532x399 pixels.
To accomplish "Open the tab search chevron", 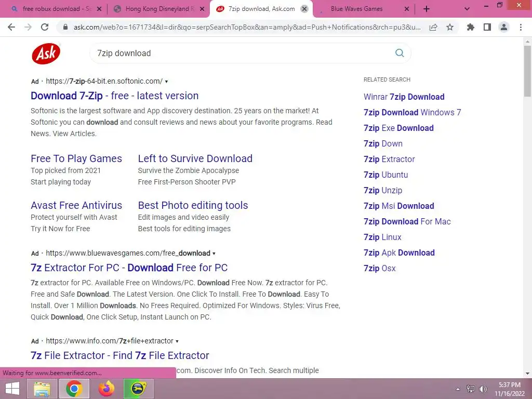I will [467, 9].
